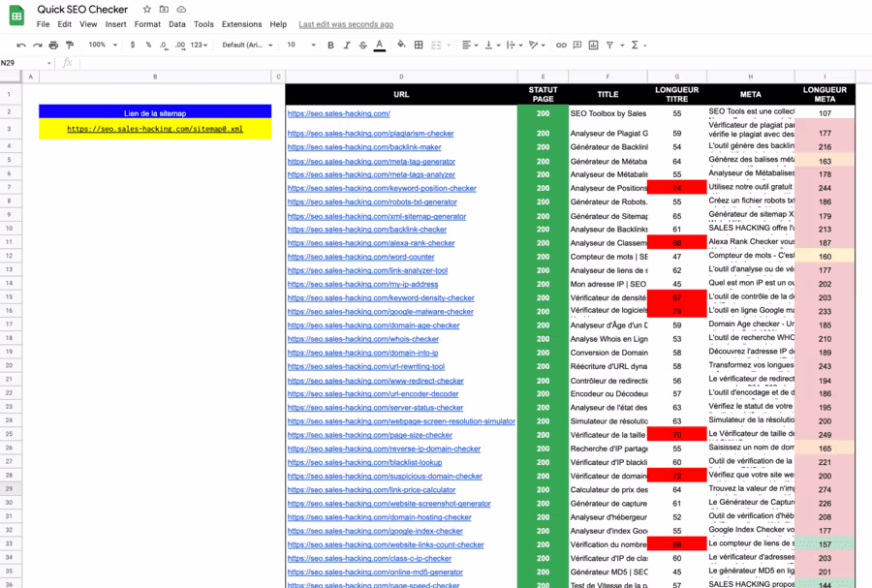Screen dimensions: 872x588
Task: Open text wrapping dropdown
Action: click(514, 45)
